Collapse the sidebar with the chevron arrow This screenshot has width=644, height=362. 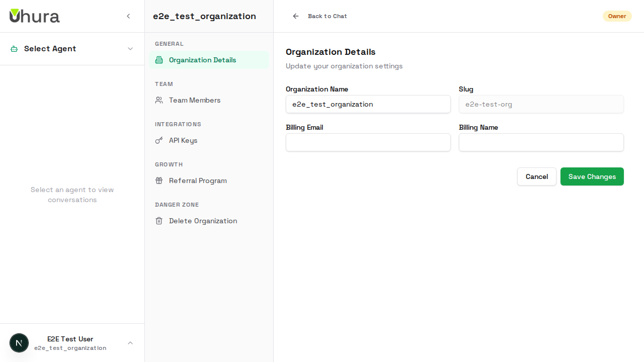pos(128,16)
